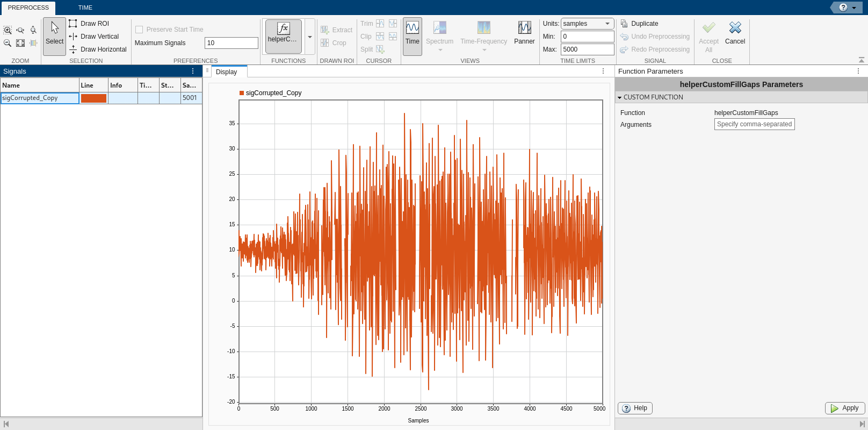Select the sigCorrupted_Copy signal row

[x=101, y=98]
